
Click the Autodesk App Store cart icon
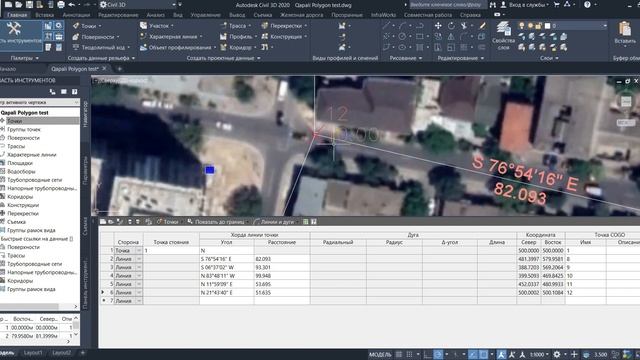point(556,4)
